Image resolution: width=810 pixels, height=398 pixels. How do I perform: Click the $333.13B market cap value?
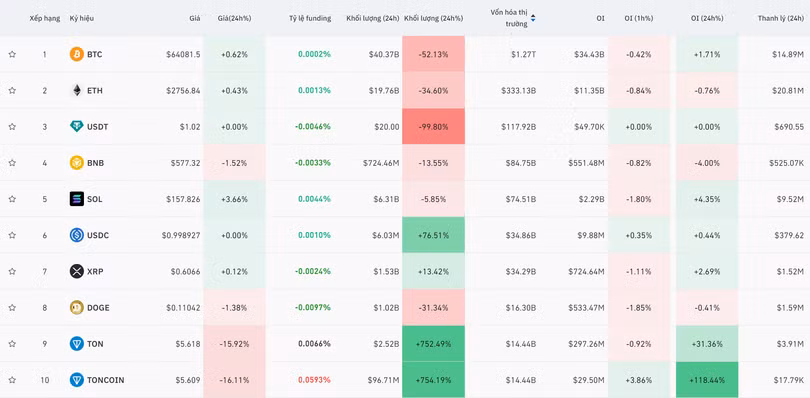coord(519,90)
